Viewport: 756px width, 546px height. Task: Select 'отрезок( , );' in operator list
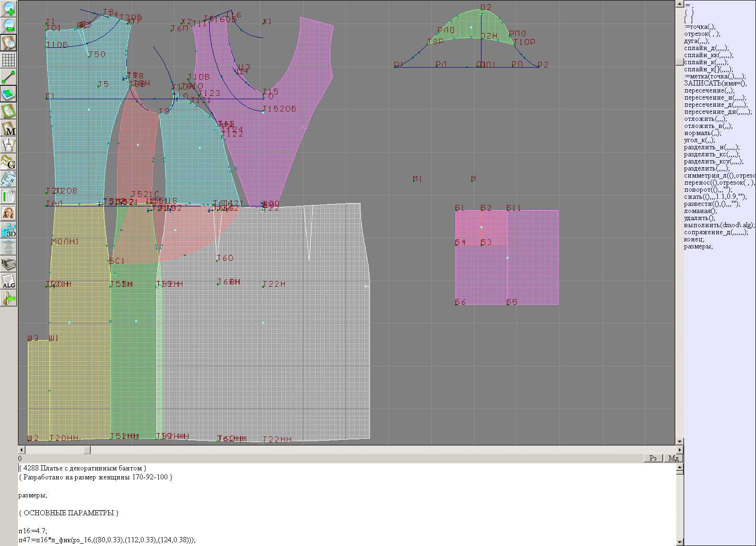point(702,34)
